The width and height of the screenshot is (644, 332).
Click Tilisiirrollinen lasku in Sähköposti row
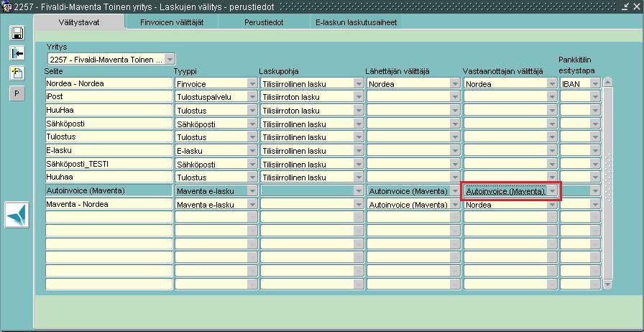(x=294, y=124)
